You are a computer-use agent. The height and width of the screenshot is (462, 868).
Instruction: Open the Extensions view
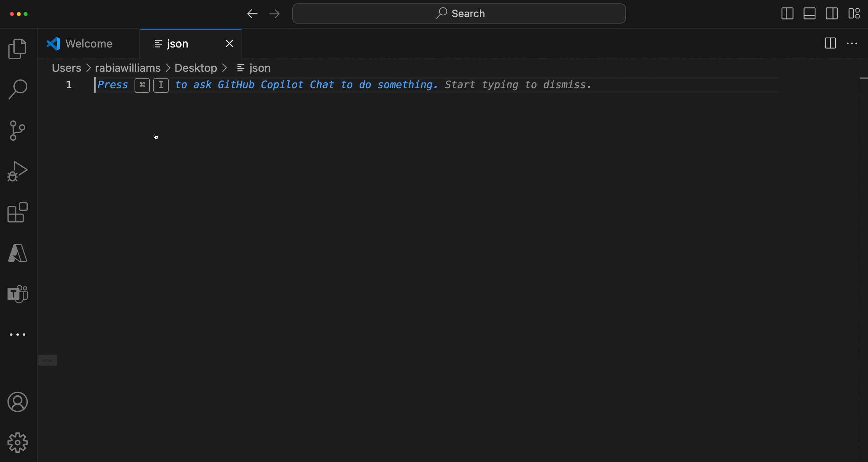(x=17, y=212)
